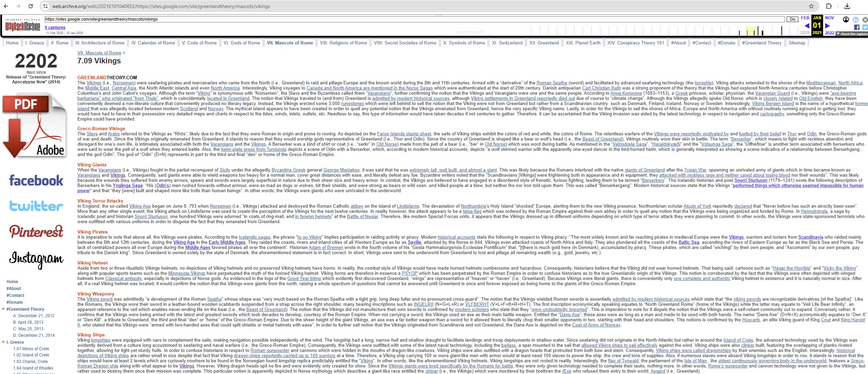Click the highlighted yellow region on capture timeline
Viewport: 868px width, 374px height.
[750, 31]
